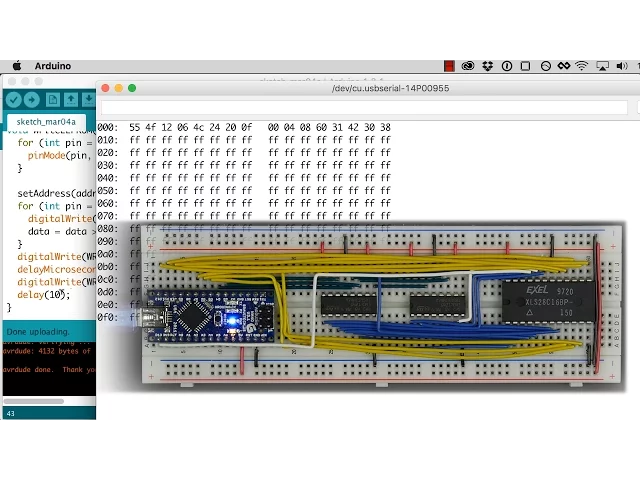Click the 'avrdude done.' console line

(x=28, y=369)
